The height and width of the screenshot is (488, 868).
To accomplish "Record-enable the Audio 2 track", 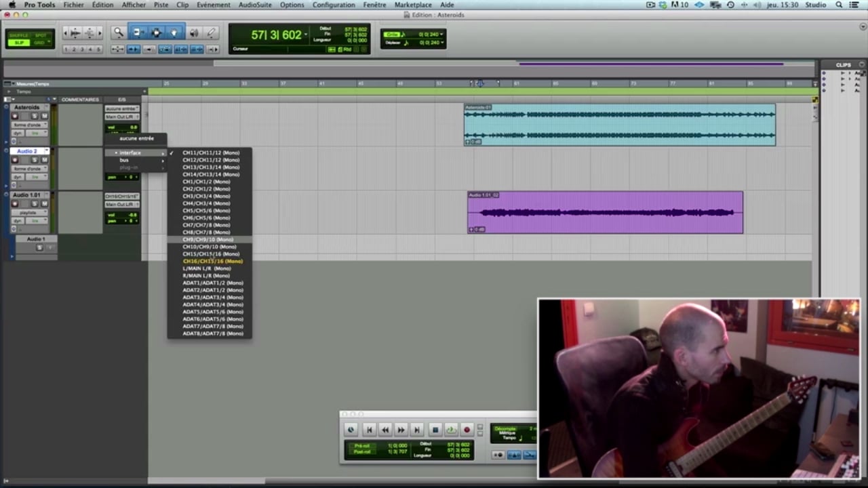I will 15,160.
